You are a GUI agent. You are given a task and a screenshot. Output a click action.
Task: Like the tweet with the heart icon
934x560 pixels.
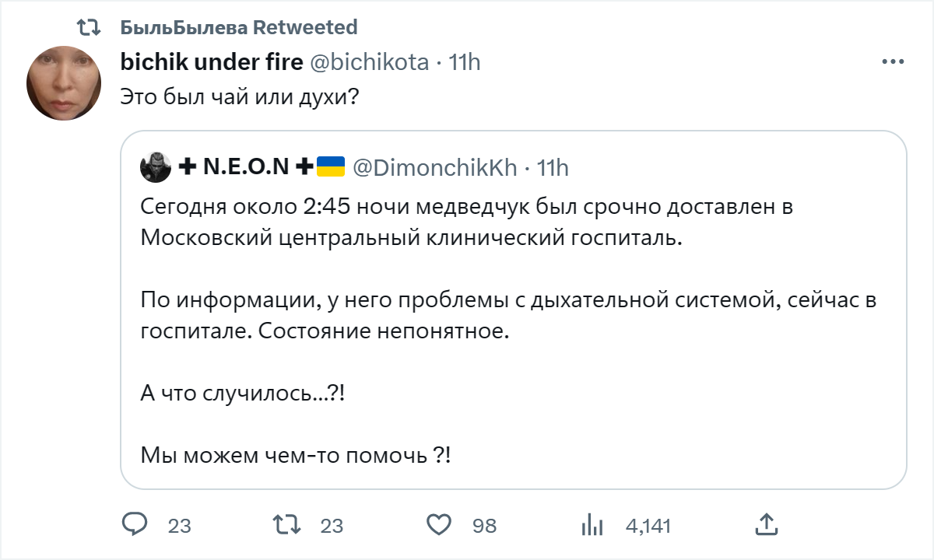click(x=440, y=525)
